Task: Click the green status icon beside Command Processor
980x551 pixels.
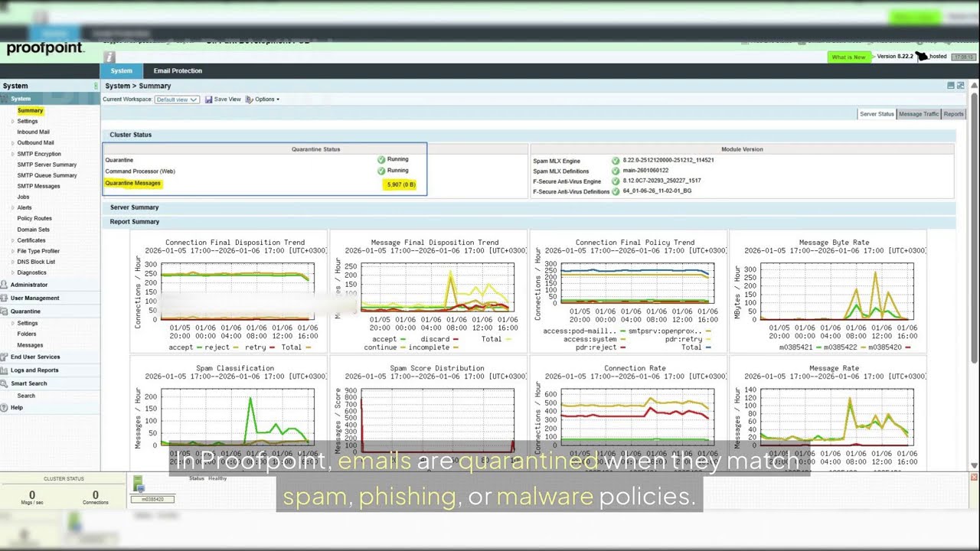Action: [x=381, y=171]
